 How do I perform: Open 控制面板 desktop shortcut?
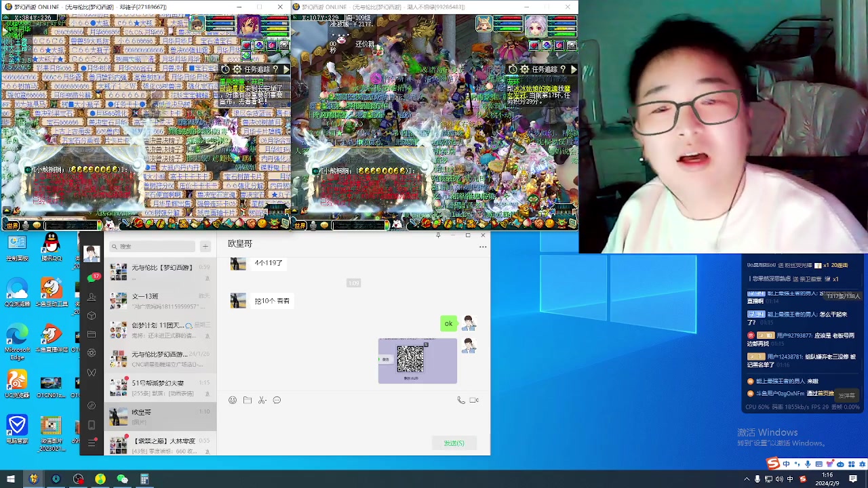click(x=17, y=247)
